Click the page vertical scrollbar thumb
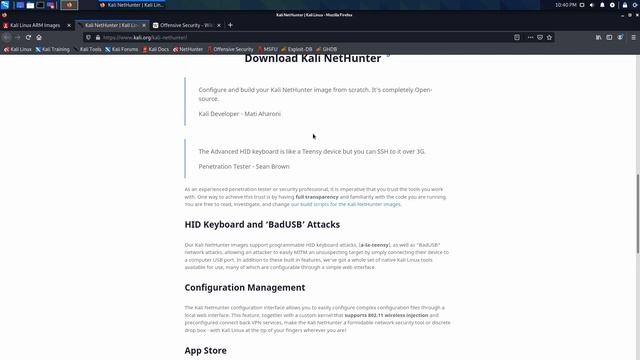 click(x=637, y=213)
